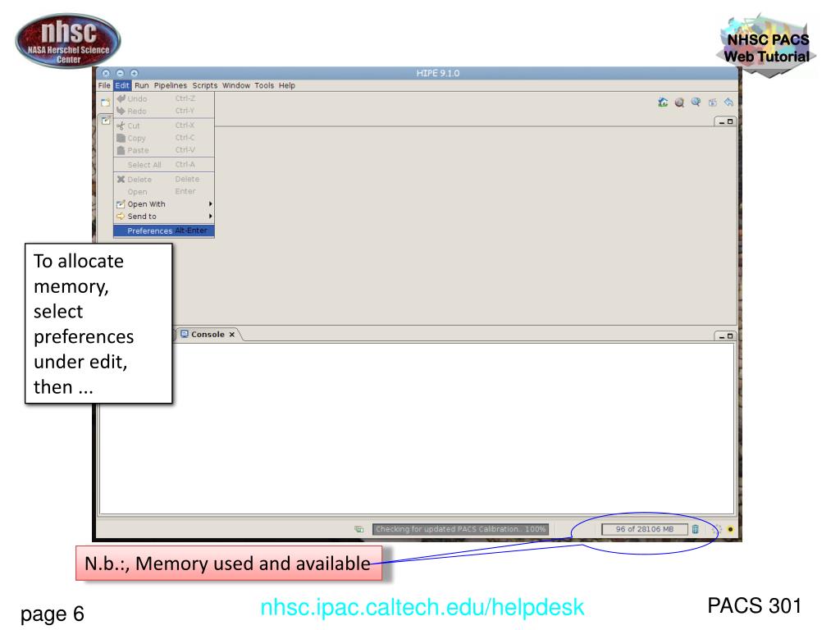840x630 pixels.
Task: Choose Copy in the Edit menu
Action: [164, 138]
